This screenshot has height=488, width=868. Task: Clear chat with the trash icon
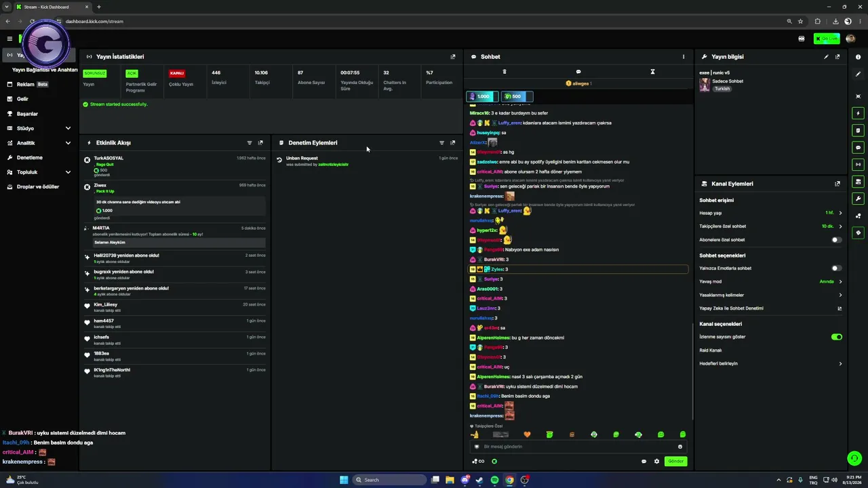coord(504,72)
